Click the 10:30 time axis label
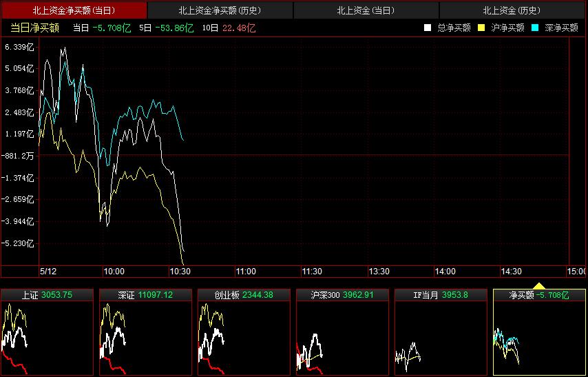Image resolution: width=588 pixels, height=377 pixels. point(180,272)
